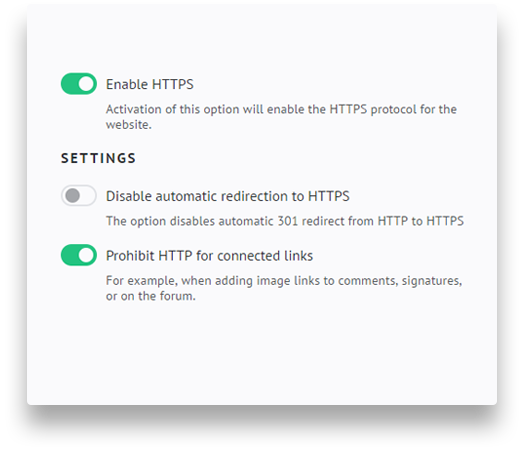Click the white knob of Enable HTTPS switch
This screenshot has height=453, width=524.
coord(86,84)
